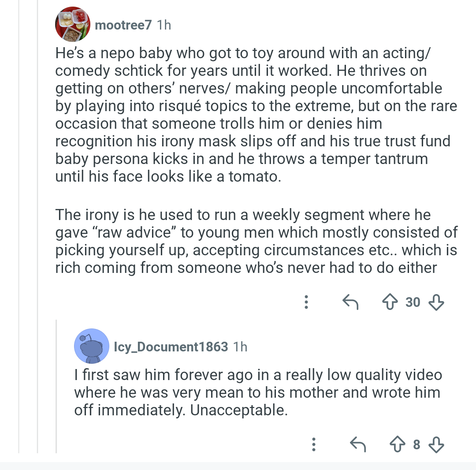The width and height of the screenshot is (476, 470).
Task: Open overflow menu for Icy_Document1863's comment
Action: pyautogui.click(x=313, y=444)
